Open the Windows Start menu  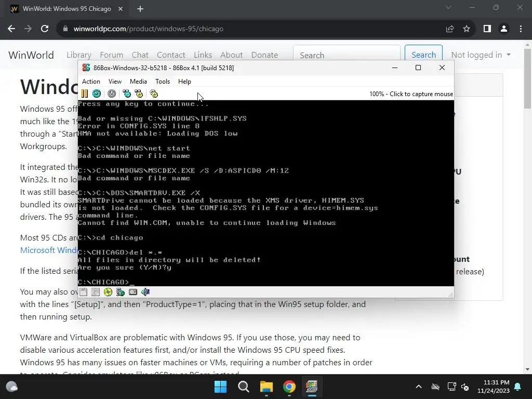click(x=220, y=387)
